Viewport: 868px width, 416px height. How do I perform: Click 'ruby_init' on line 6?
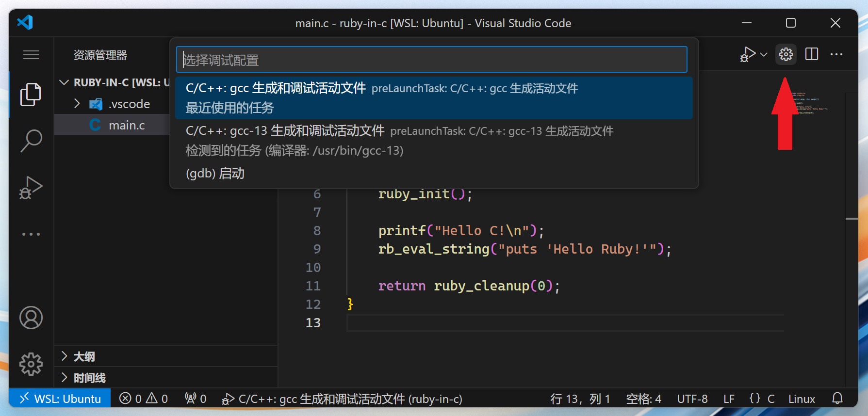[413, 193]
